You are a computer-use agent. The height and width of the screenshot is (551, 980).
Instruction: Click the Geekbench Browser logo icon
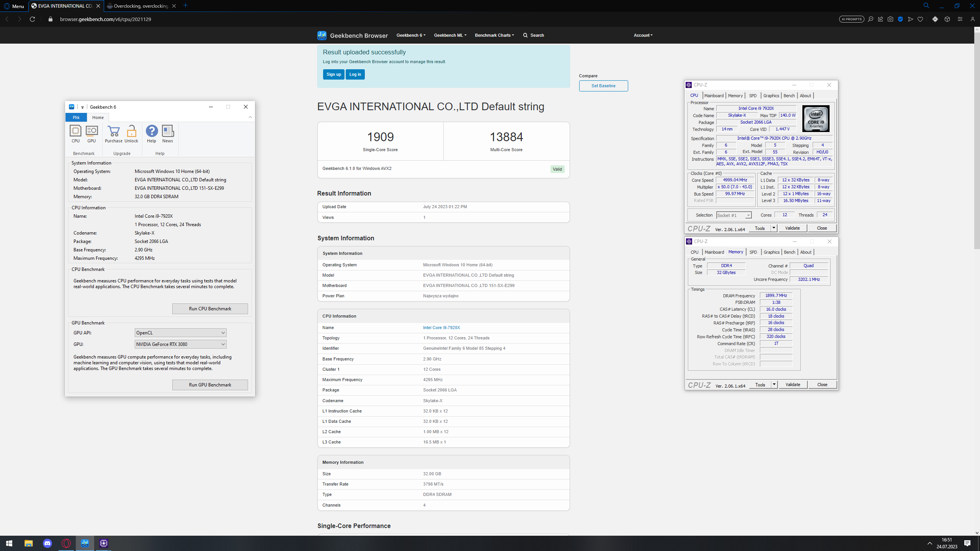pyautogui.click(x=322, y=35)
